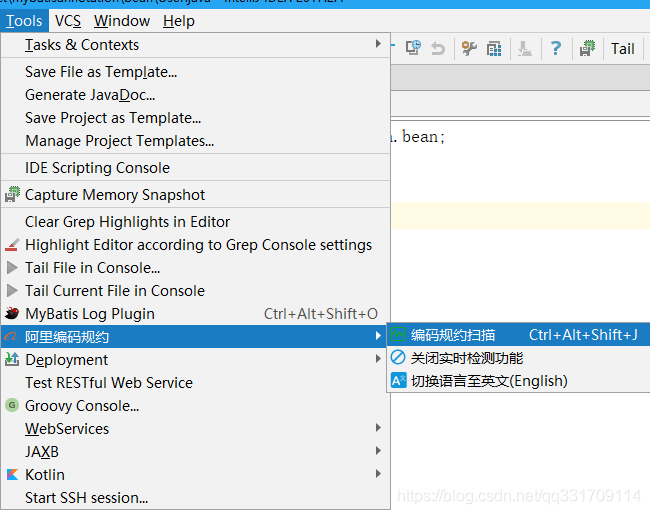The image size is (650, 514).
Task: Click the Tail File in Console play icon
Action: tap(12, 268)
